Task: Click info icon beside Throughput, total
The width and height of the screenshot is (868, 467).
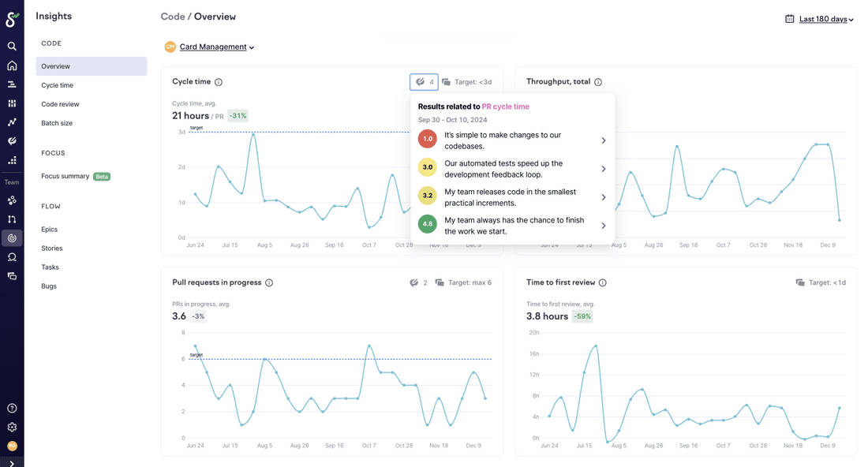Action: click(x=598, y=82)
